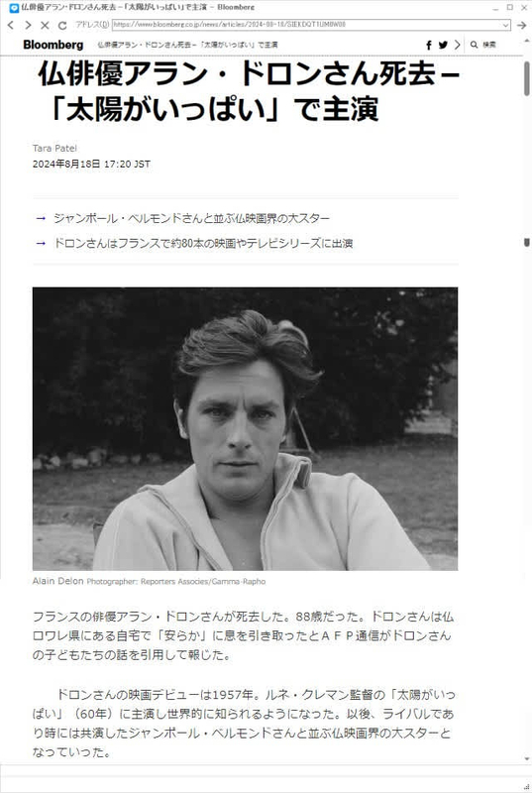Click the scrollbar down arrow
Viewport: 532px width, 793px height.
coord(527,758)
